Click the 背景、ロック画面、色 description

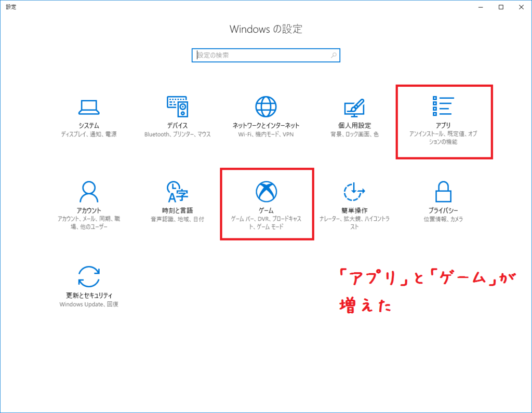coord(354,135)
